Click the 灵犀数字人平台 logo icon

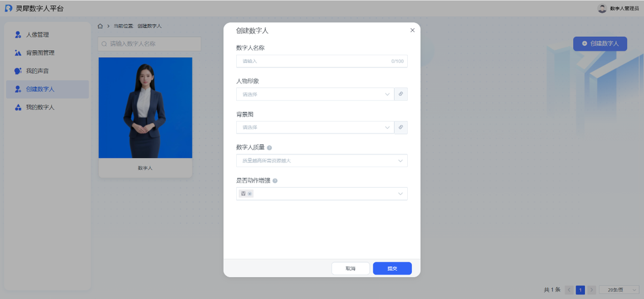tap(8, 8)
